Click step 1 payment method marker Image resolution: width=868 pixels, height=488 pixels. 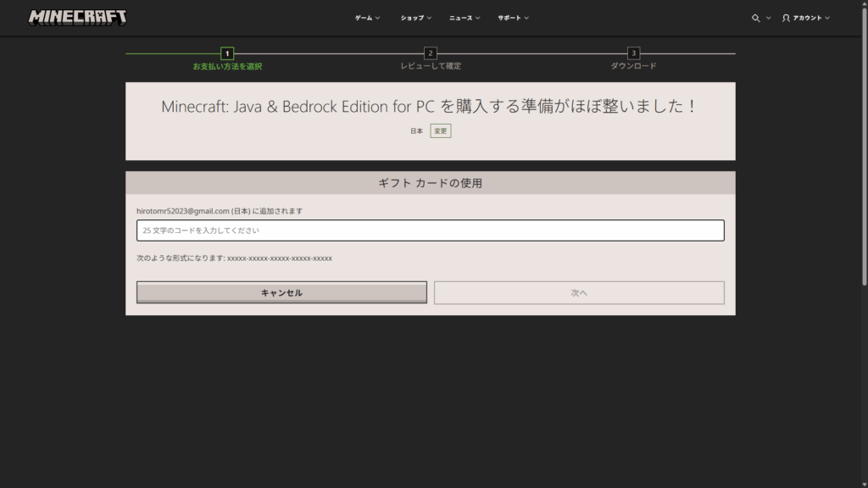point(227,53)
